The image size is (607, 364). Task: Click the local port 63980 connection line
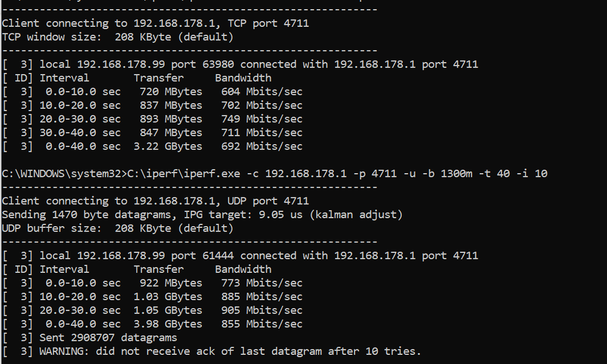pyautogui.click(x=240, y=64)
